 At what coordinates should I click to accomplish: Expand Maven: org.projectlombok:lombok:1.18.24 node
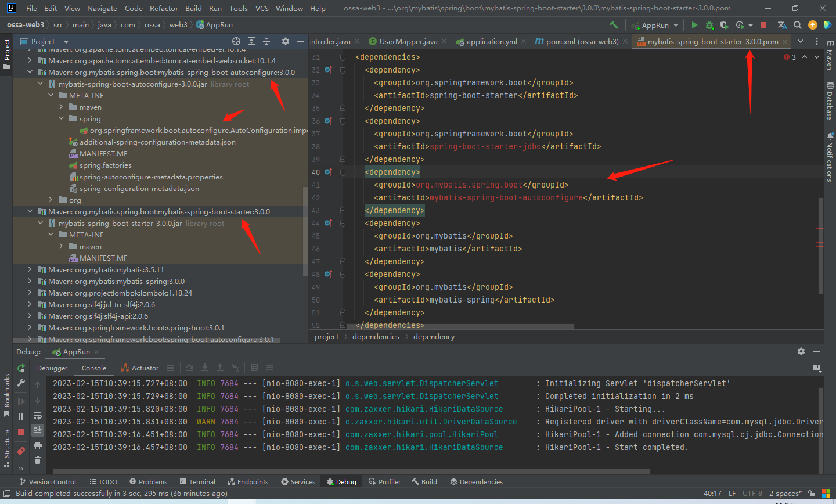tap(30, 293)
